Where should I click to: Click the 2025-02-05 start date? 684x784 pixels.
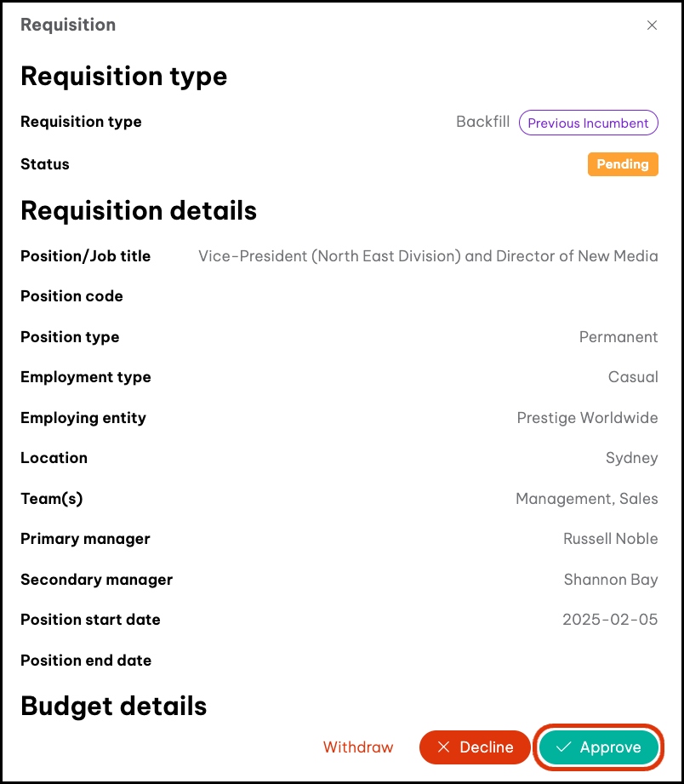610,620
